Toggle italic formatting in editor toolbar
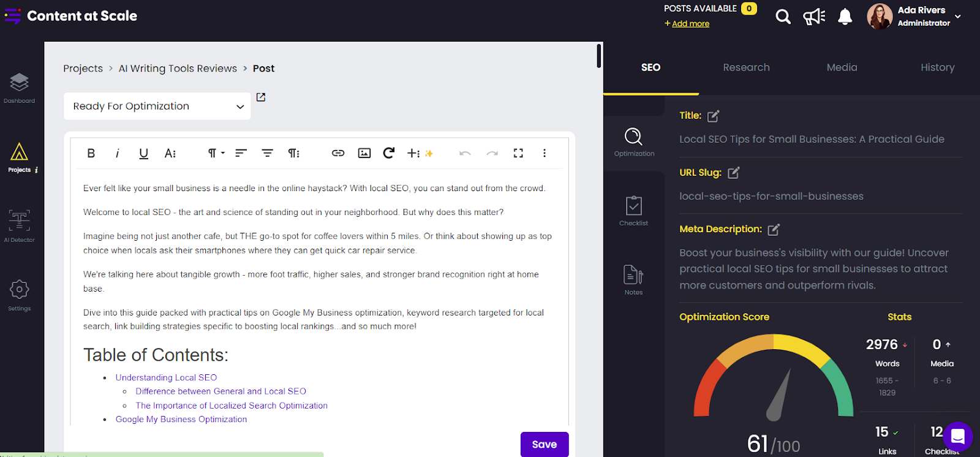The height and width of the screenshot is (457, 980). click(117, 153)
